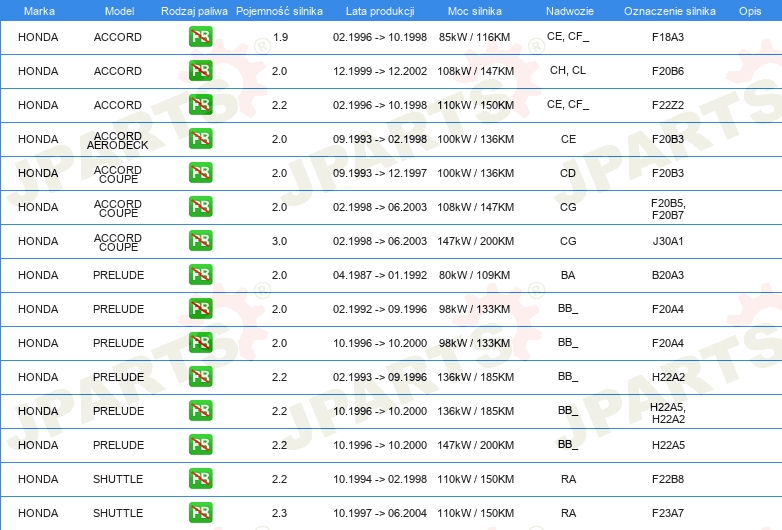The width and height of the screenshot is (782, 530).
Task: Click body code CE in Aerodeck row
Action: tap(568, 139)
